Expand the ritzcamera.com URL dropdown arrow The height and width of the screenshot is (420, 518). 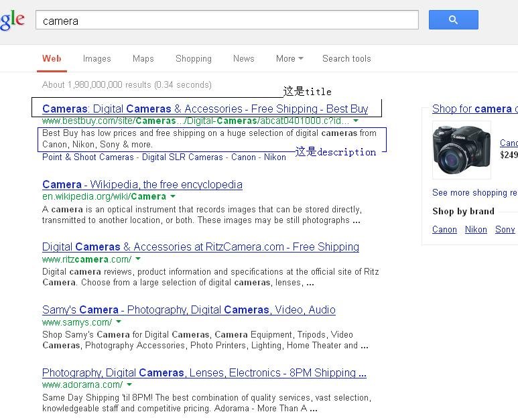[x=138, y=259]
